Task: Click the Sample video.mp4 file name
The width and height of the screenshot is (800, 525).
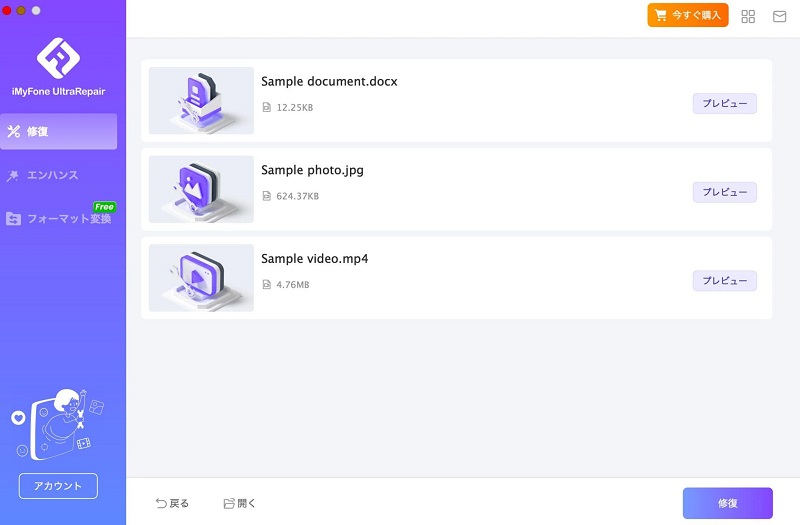Action: pyautogui.click(x=315, y=259)
